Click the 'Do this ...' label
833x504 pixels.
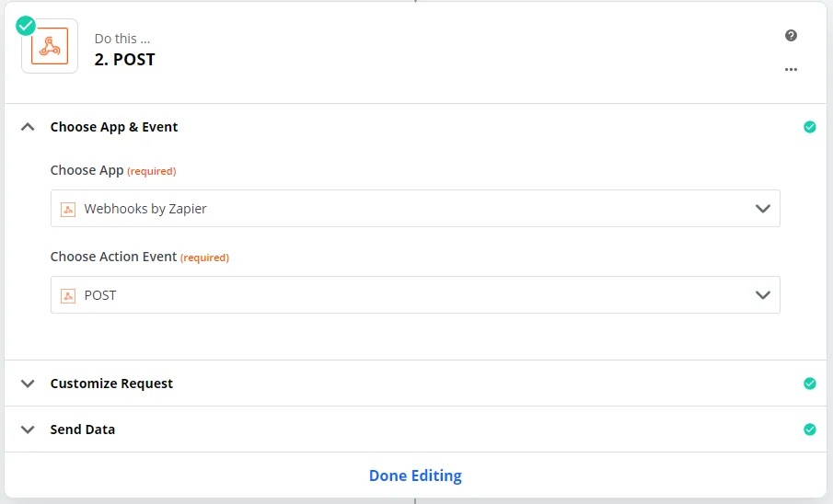click(x=122, y=39)
